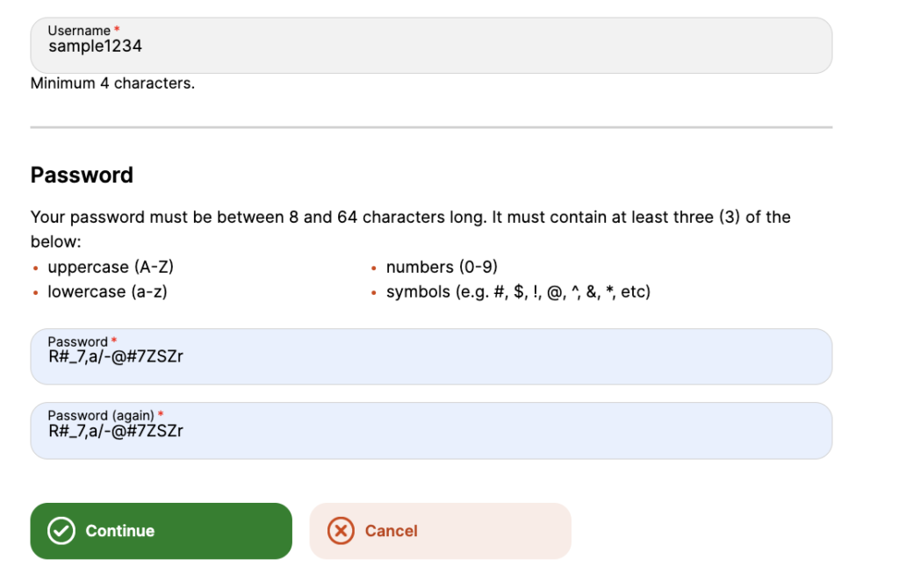The width and height of the screenshot is (899, 588).
Task: Click the X icon on Cancel button
Action: [341, 531]
